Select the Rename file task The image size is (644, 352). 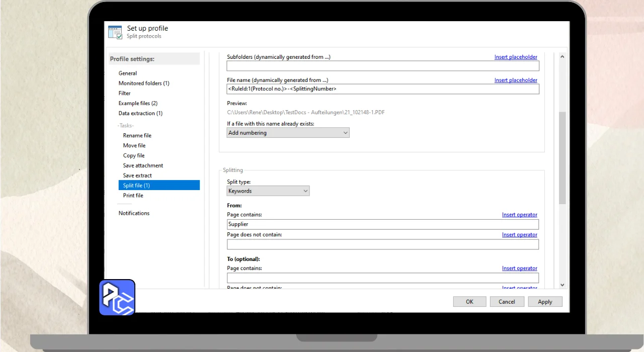[137, 136]
